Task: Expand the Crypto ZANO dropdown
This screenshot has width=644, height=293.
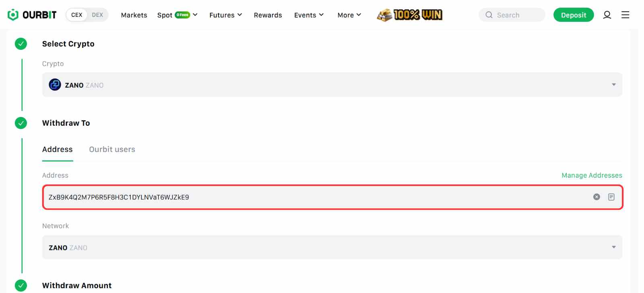Action: point(613,85)
